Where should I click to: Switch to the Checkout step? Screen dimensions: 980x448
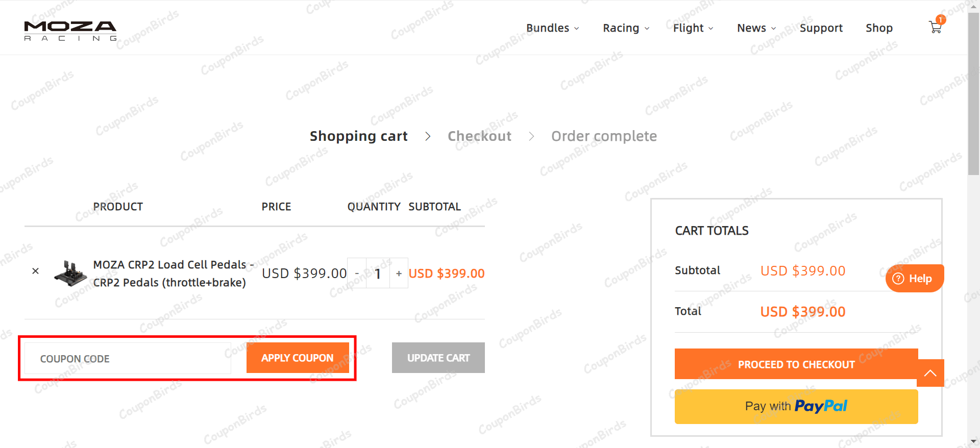[479, 136]
